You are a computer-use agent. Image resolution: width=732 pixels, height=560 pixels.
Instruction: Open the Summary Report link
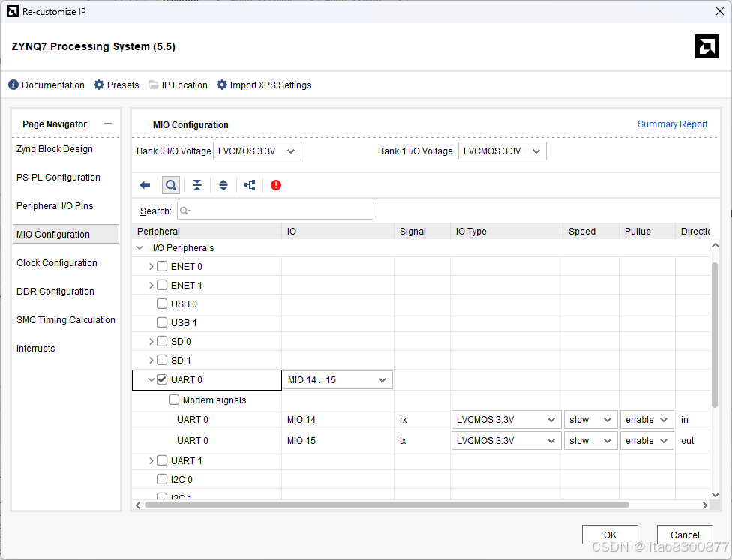point(672,124)
